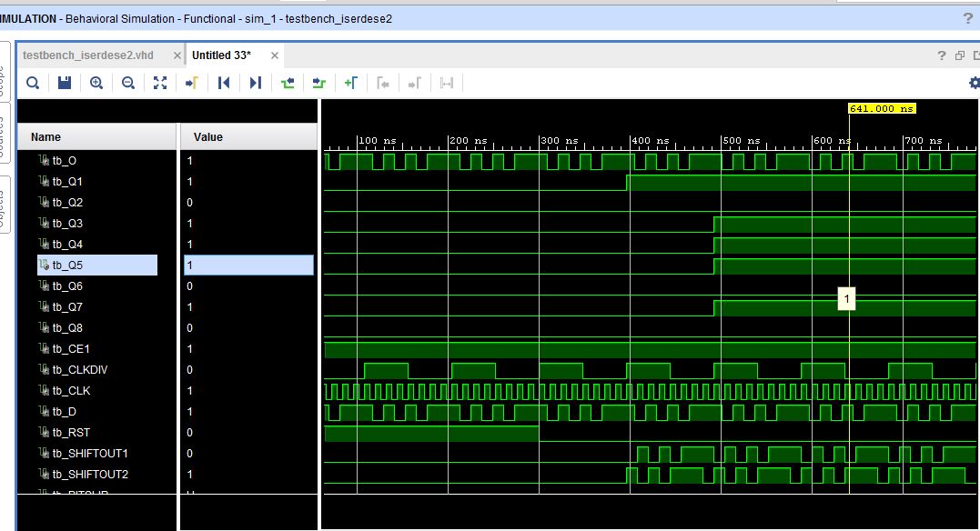
Task: Jump to previous transition
Action: (x=288, y=83)
